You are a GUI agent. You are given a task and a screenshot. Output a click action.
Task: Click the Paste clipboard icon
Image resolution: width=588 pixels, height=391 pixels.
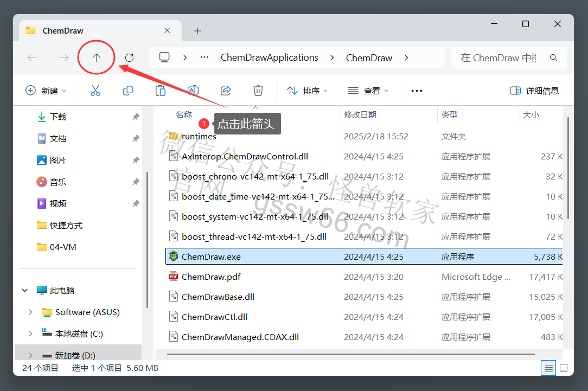click(x=161, y=91)
